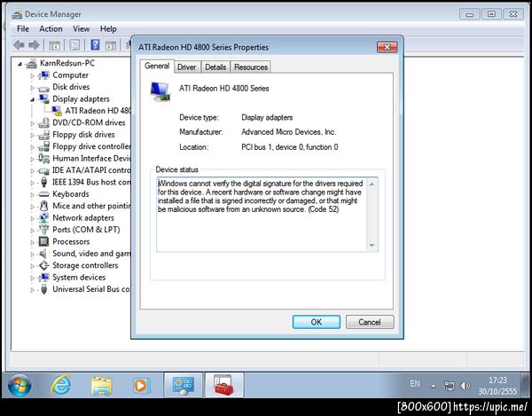Select the General tab

point(157,66)
